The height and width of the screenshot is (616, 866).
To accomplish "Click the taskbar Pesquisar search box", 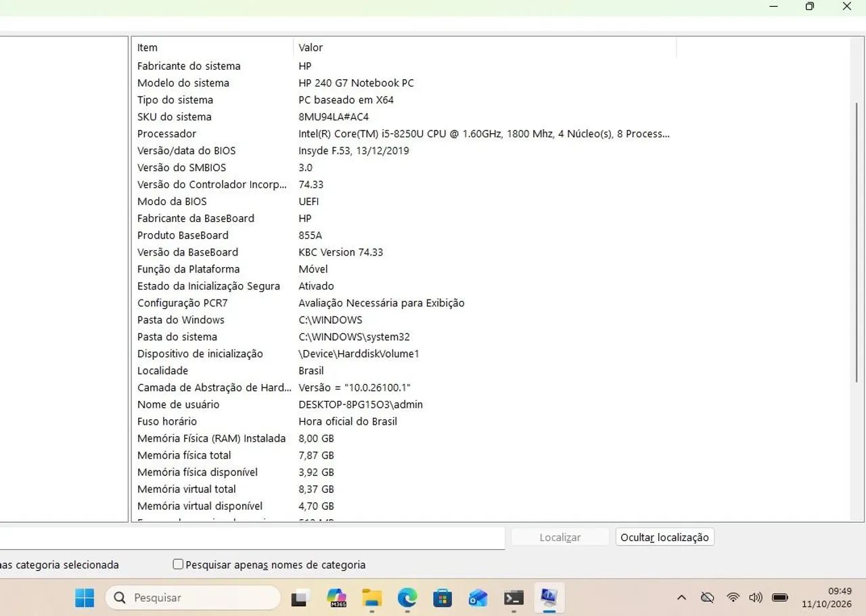I will tap(193, 598).
